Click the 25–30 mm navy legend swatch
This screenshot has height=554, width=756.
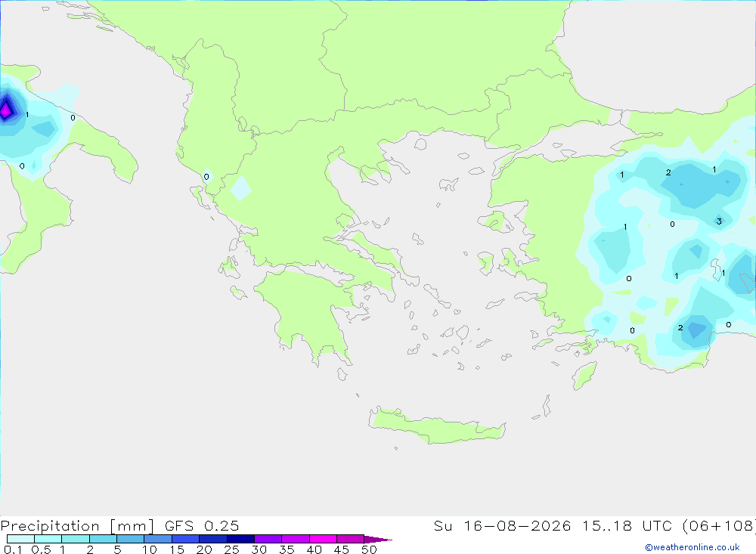[x=240, y=539]
